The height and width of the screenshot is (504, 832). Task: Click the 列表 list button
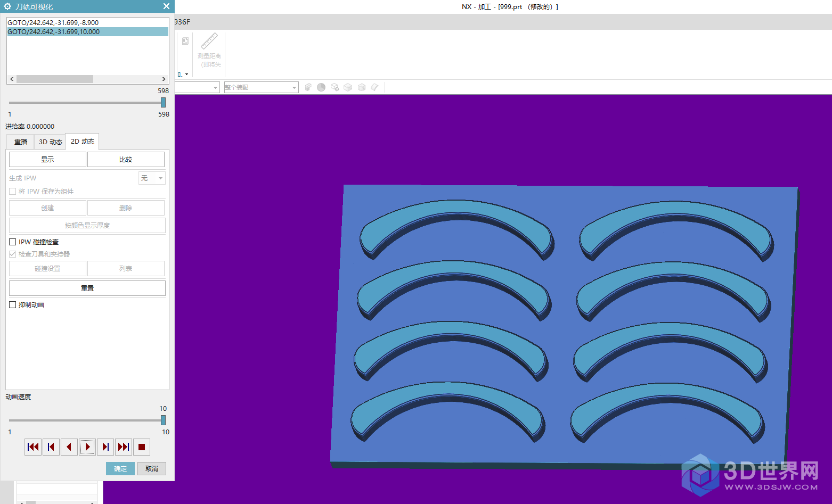[x=126, y=269]
